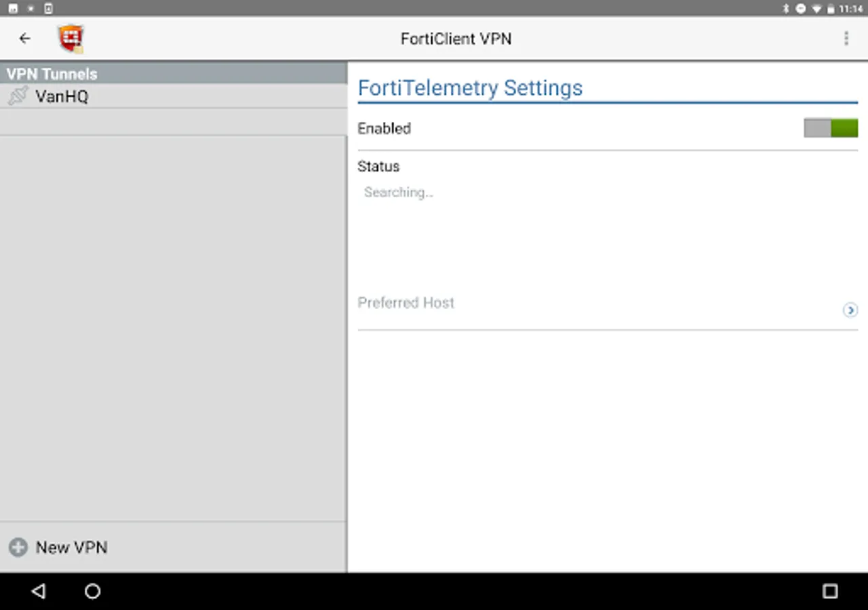Disable the FortiTelemetry Enabled switch
This screenshot has width=868, height=610.
pos(831,128)
